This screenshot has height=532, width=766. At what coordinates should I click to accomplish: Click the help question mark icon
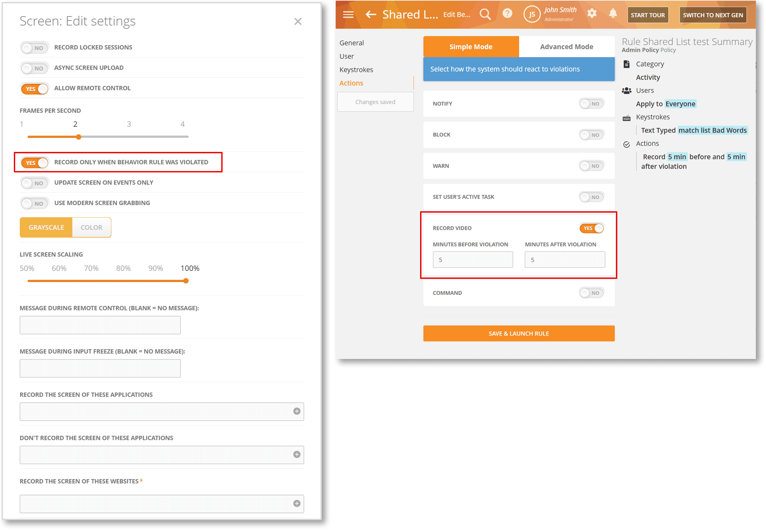pyautogui.click(x=507, y=13)
